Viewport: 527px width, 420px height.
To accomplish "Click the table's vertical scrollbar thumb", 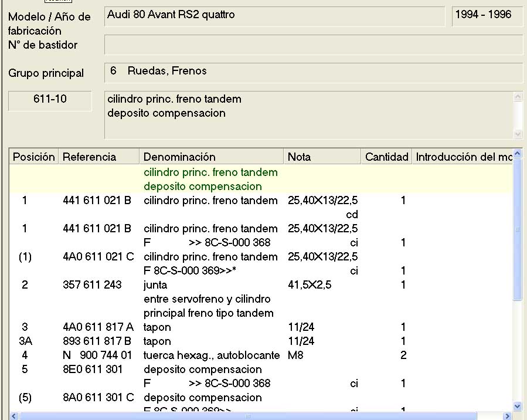I will pyautogui.click(x=517, y=229).
